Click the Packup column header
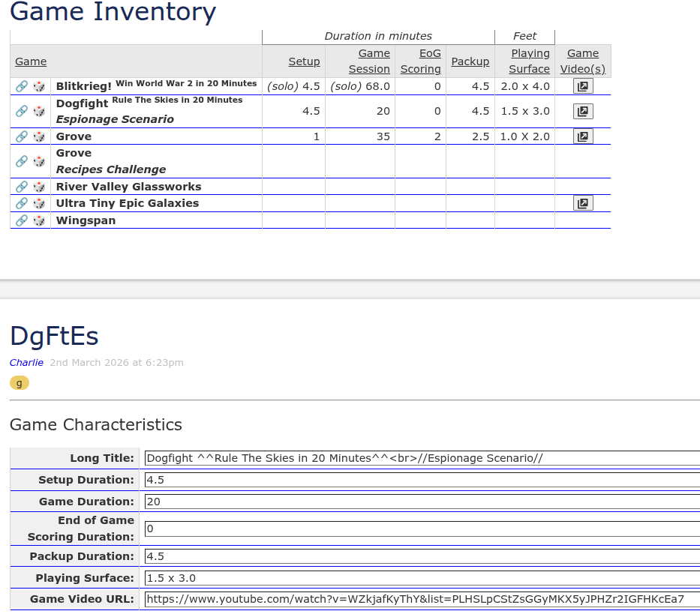 pos(470,61)
